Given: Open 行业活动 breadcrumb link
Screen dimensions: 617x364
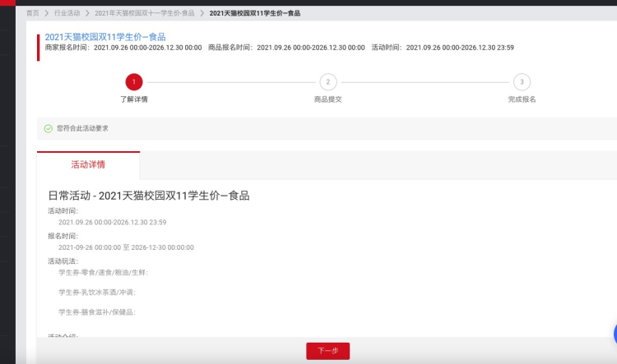Looking at the screenshot, I should click(67, 13).
